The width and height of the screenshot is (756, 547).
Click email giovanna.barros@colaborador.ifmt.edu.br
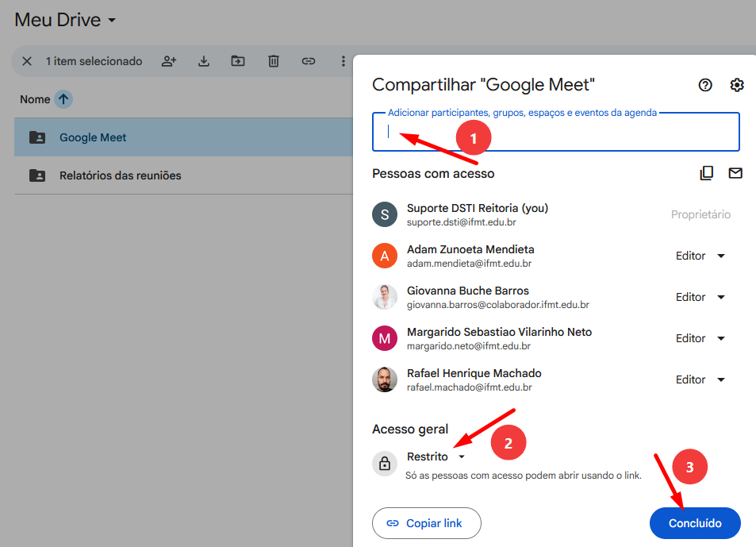(497, 305)
